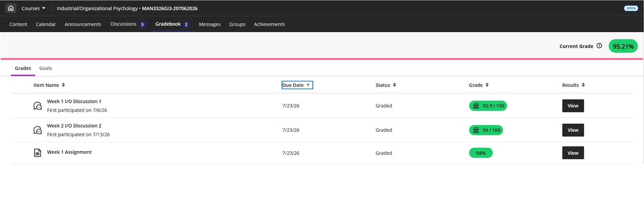Viewport: 644px width, 219px height.
Task: Open the Messages tab
Action: [210, 24]
